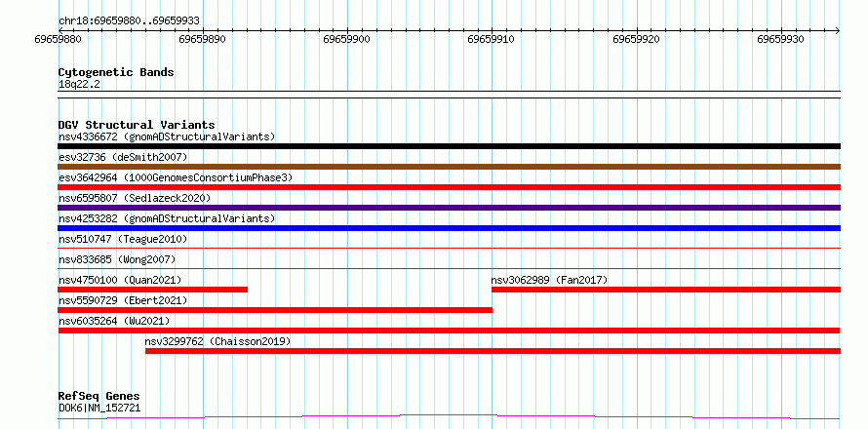
Task: Open variant nsv510747 (Teague2010) label
Action: [123, 239]
